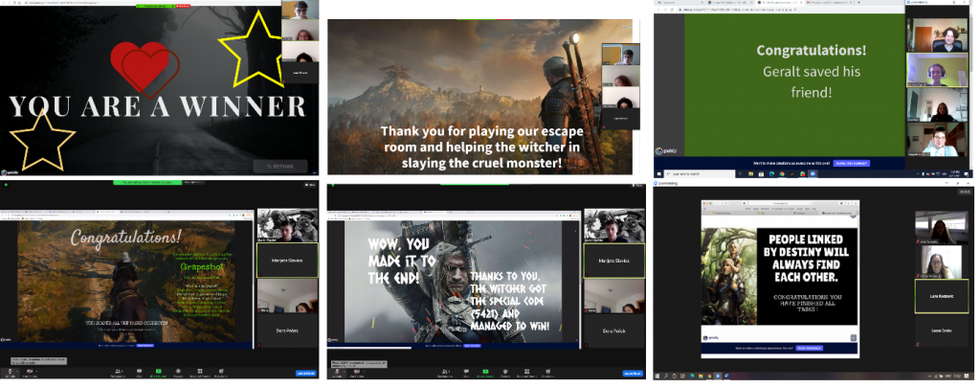Select Dora tile beside special code slide
This screenshot has width=980, height=388.
pyautogui.click(x=614, y=331)
